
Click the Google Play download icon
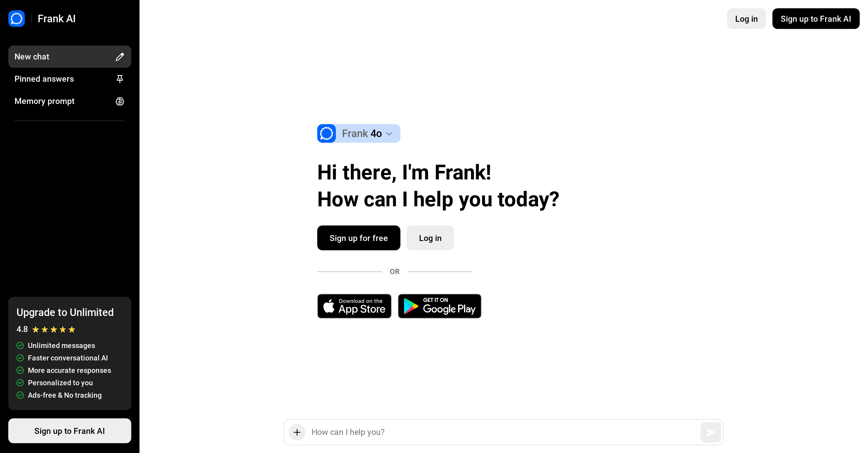point(439,306)
